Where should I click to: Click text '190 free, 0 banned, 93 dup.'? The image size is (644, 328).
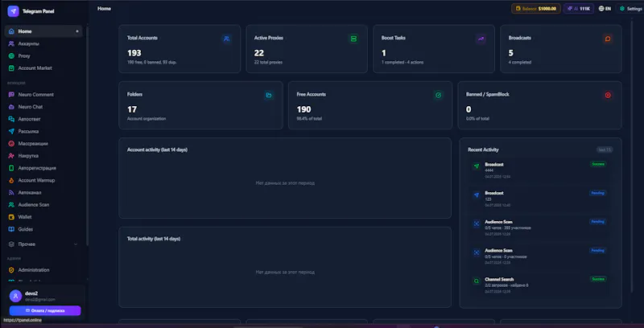tap(152, 63)
